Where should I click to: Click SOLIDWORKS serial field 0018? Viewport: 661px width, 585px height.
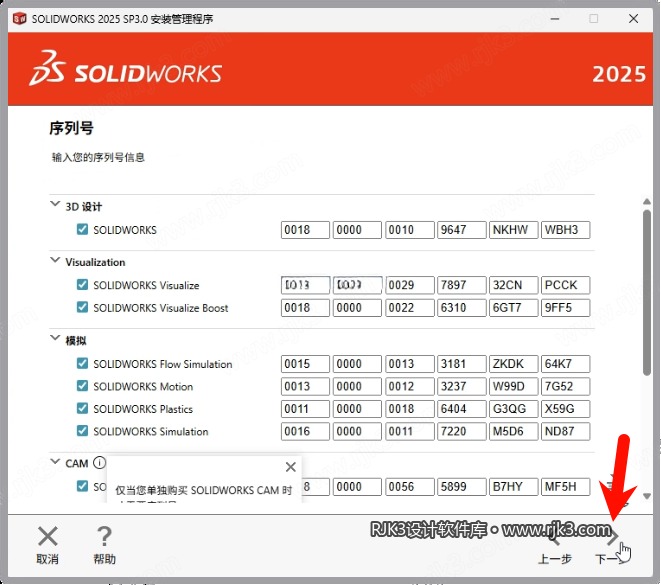(305, 230)
